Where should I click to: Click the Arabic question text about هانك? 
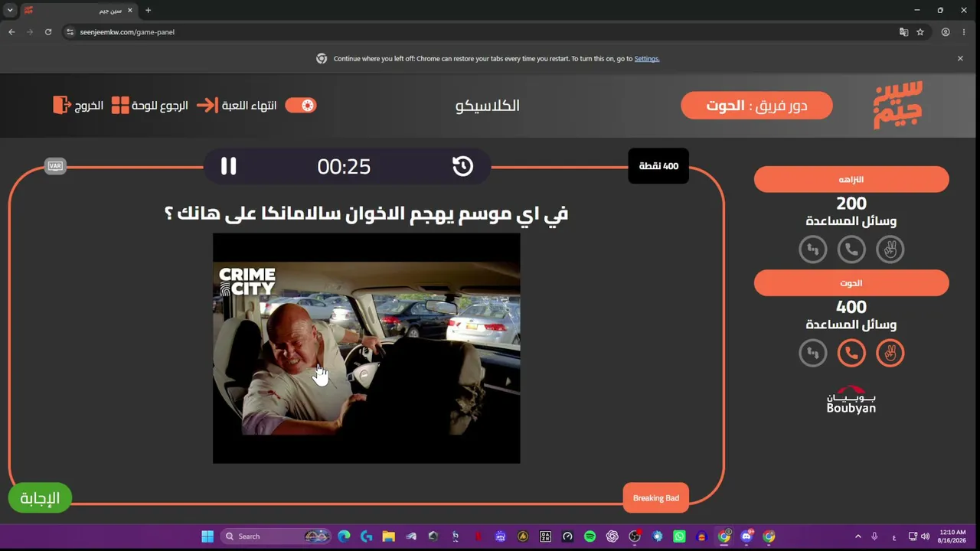366,214
